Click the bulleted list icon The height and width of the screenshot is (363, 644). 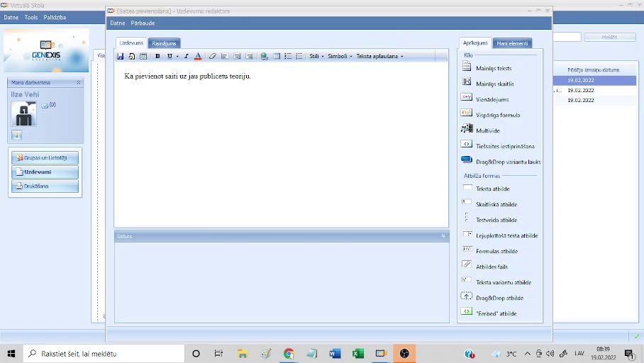pos(288,56)
